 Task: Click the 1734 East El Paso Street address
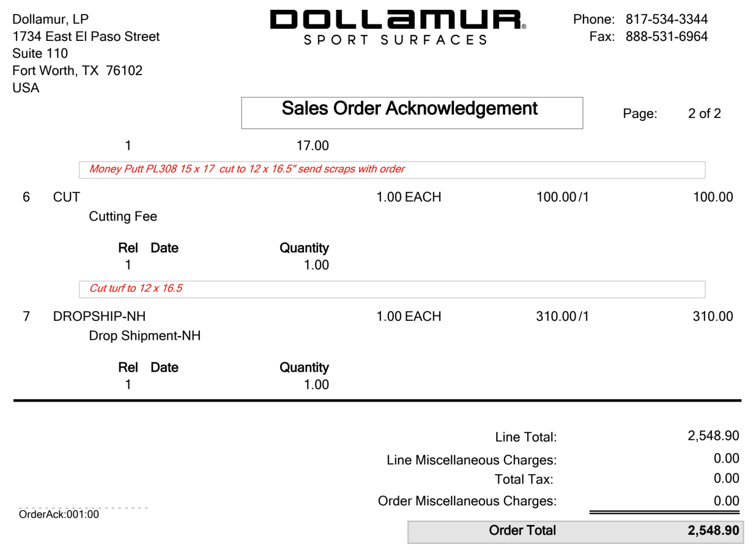click(86, 37)
